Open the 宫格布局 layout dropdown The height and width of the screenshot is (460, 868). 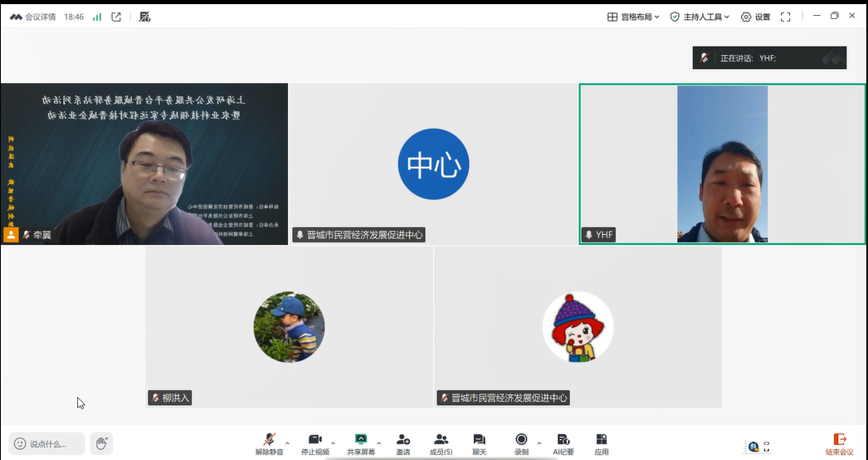pos(633,17)
